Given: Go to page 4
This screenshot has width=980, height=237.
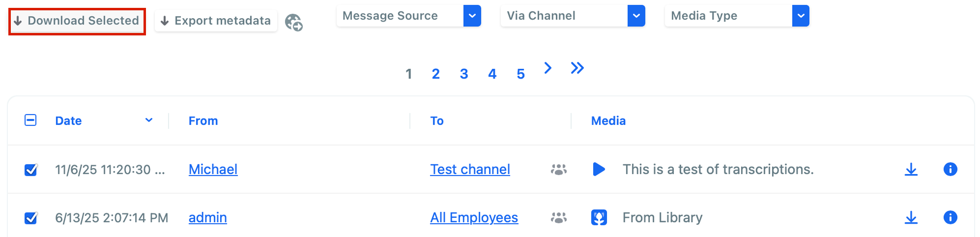Looking at the screenshot, I should (492, 74).
